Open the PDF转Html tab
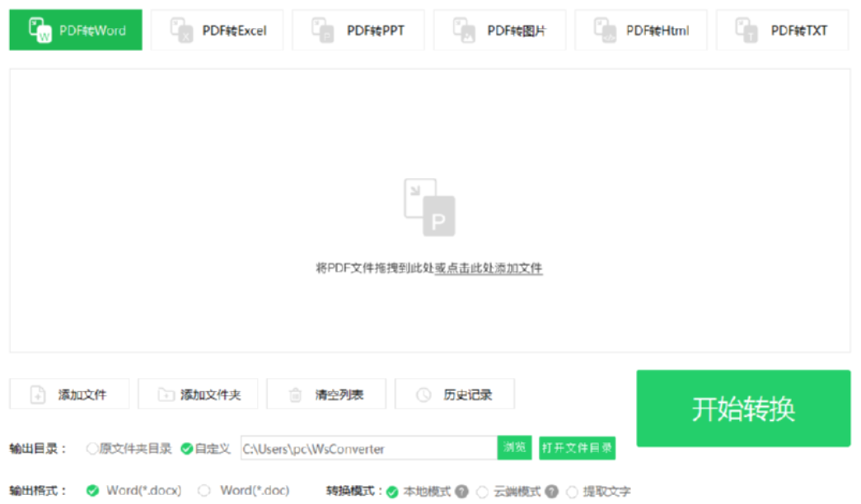The width and height of the screenshot is (861, 504). [x=641, y=30]
